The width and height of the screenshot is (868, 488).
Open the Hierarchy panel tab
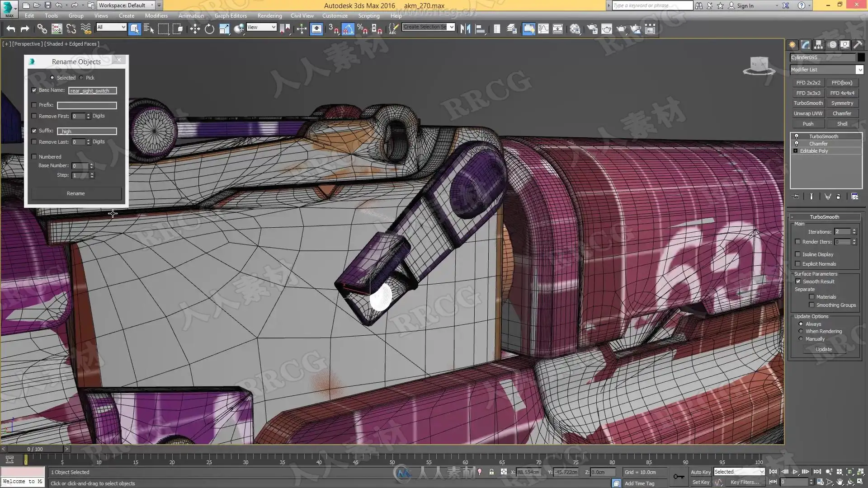(x=819, y=45)
